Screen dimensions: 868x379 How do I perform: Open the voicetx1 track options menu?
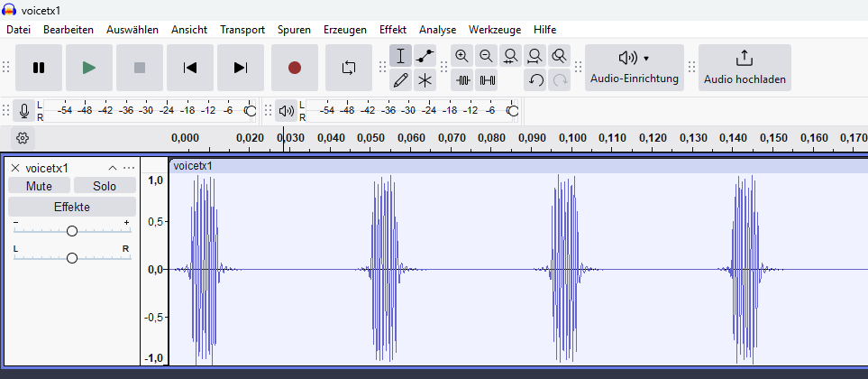click(129, 168)
